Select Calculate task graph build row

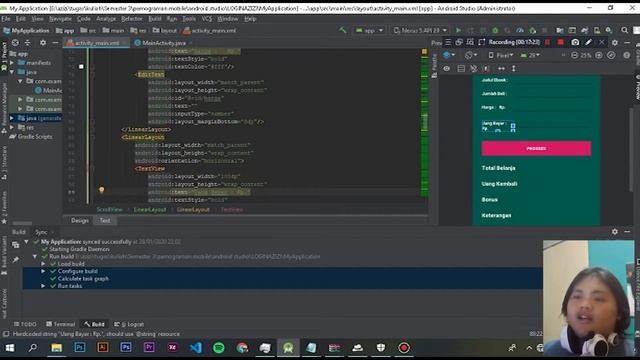click(x=83, y=278)
